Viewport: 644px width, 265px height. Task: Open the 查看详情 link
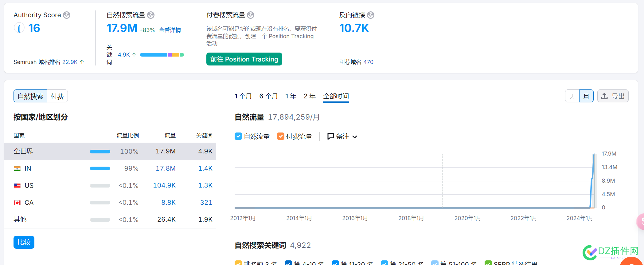(170, 30)
